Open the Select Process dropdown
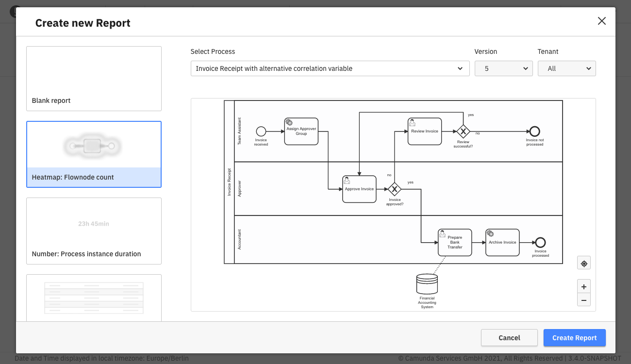 point(330,68)
